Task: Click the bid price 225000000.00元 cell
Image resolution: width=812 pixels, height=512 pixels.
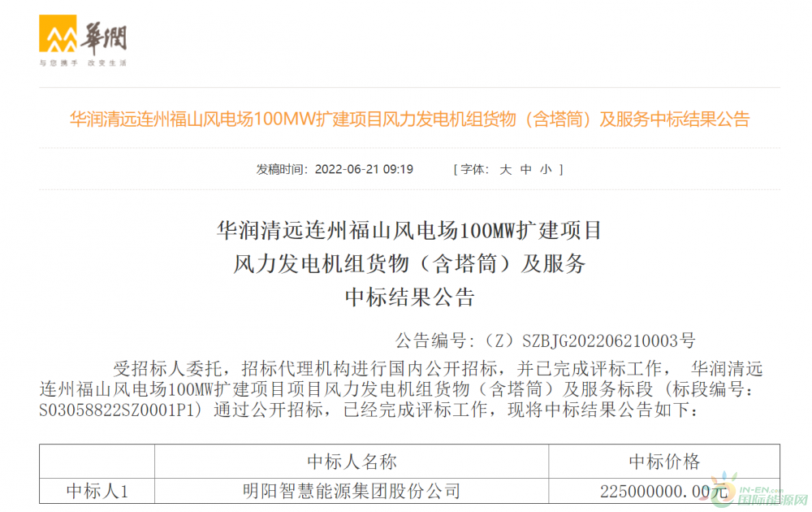Action: point(664,491)
